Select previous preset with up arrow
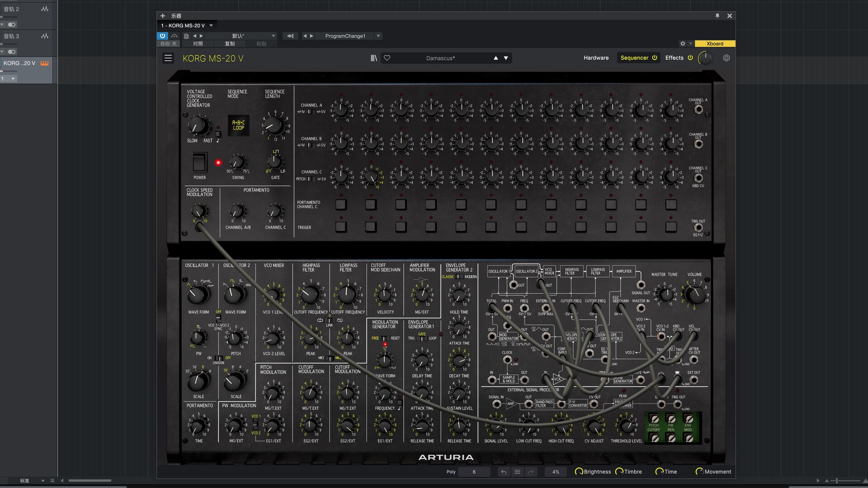The width and height of the screenshot is (868, 488). click(496, 58)
